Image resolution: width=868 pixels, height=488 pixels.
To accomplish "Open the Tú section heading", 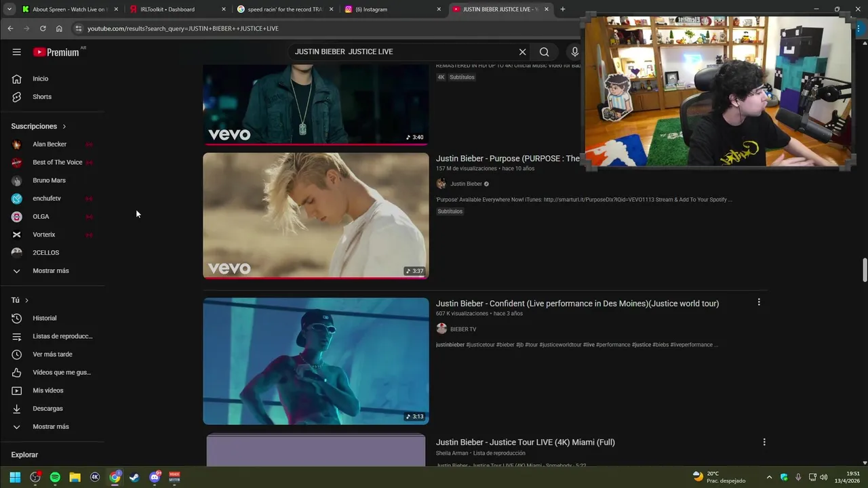I will [x=20, y=300].
